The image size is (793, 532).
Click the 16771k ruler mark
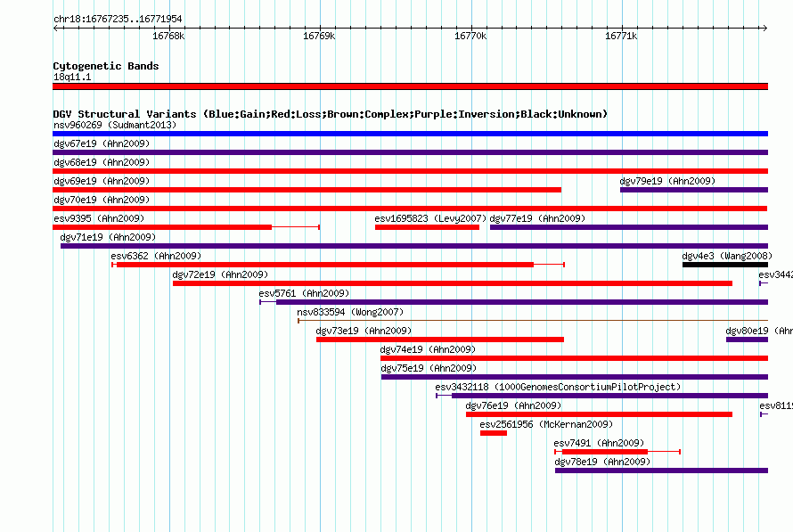coord(621,36)
